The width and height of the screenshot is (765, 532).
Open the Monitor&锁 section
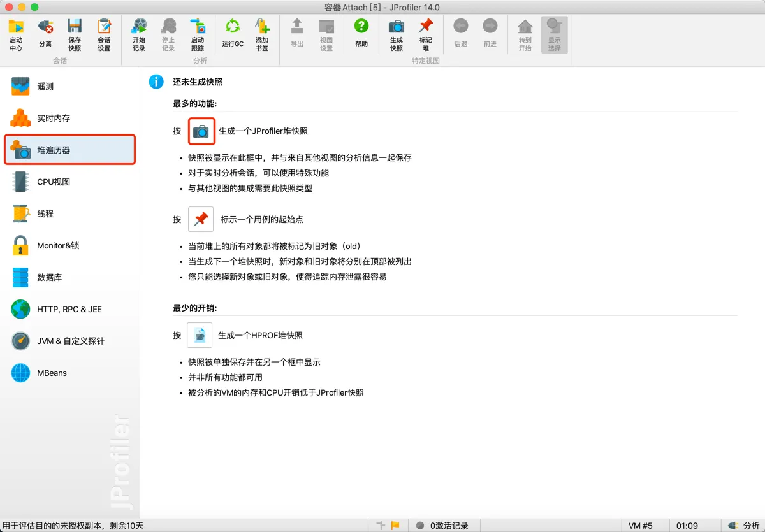coord(70,246)
